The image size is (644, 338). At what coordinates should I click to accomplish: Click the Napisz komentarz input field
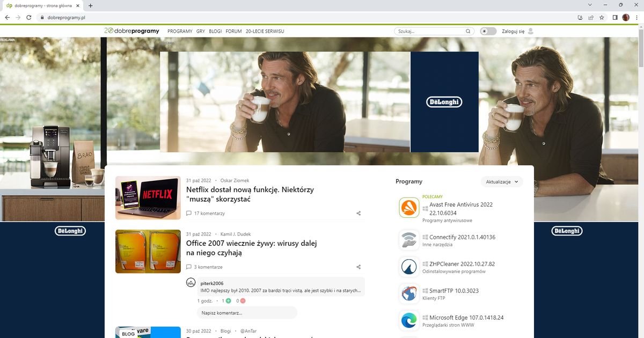click(247, 313)
